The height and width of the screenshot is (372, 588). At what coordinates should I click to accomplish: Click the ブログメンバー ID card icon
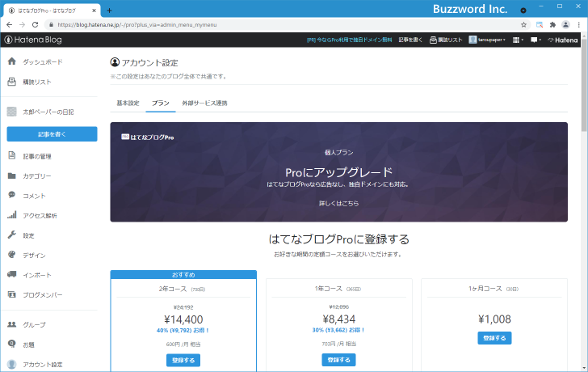coord(12,294)
